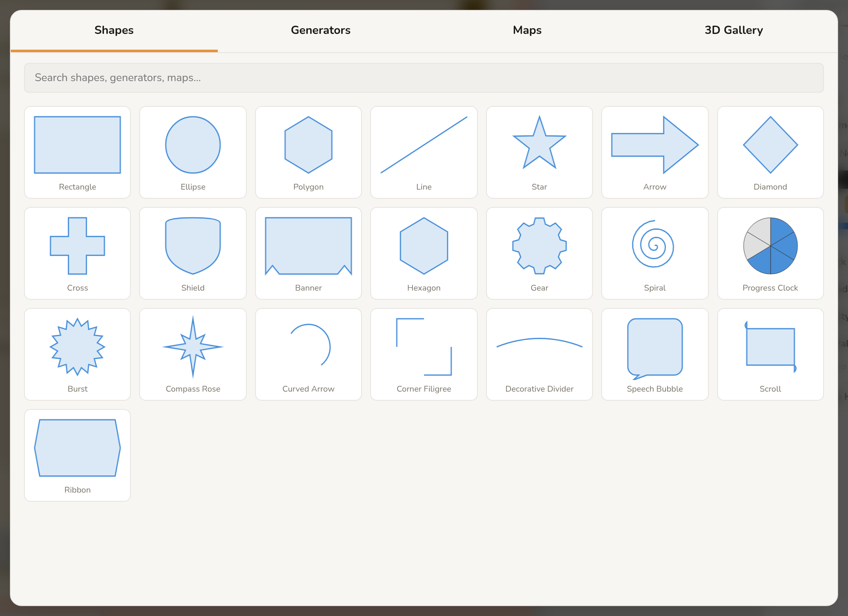
Task: Focus the search shapes input field
Action: pyautogui.click(x=424, y=78)
